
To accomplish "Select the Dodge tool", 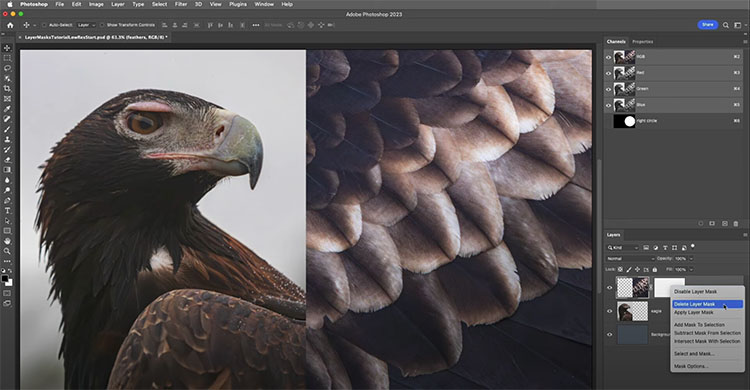I will 7,190.
